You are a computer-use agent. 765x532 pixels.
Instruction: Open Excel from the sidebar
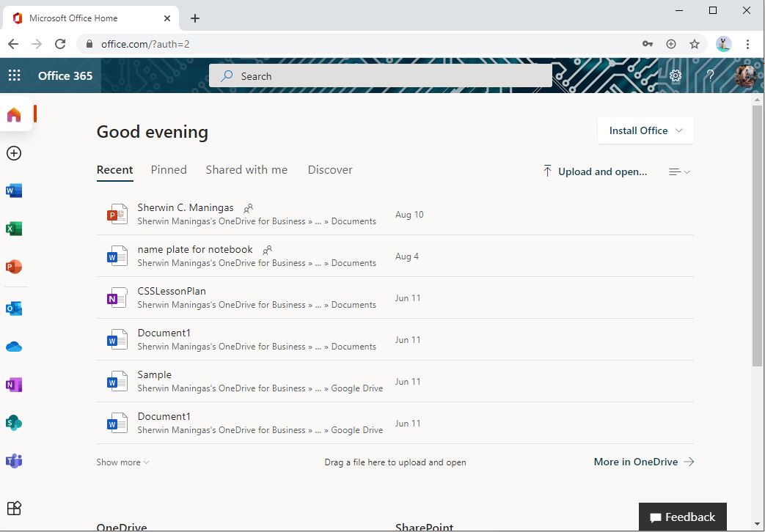coord(14,229)
